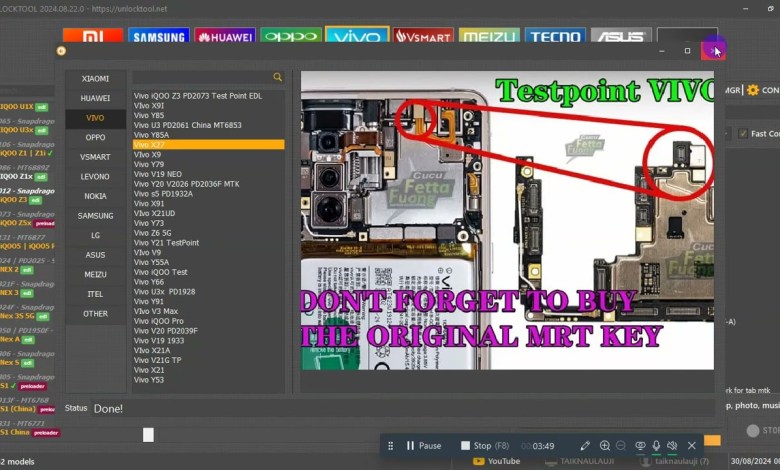Viewport: 780px width, 470px height.
Task: Select SAMSUNG in the brand sidebar
Action: coord(96,216)
